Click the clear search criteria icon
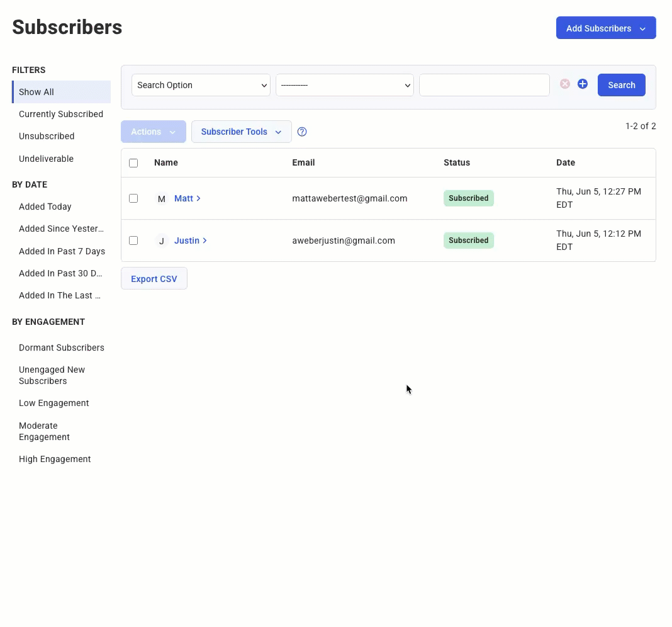This screenshot has width=672, height=627. (564, 83)
